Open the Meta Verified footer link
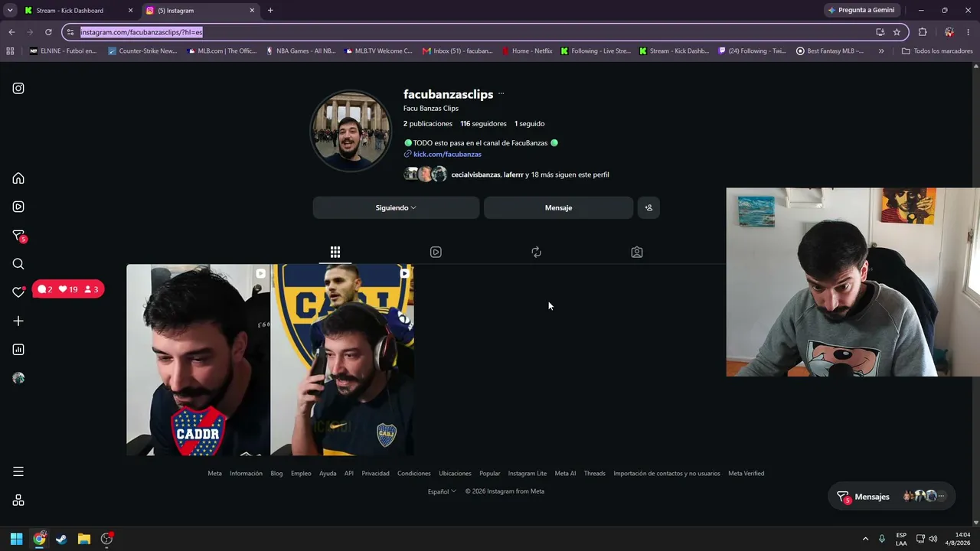980x551 pixels. click(746, 474)
